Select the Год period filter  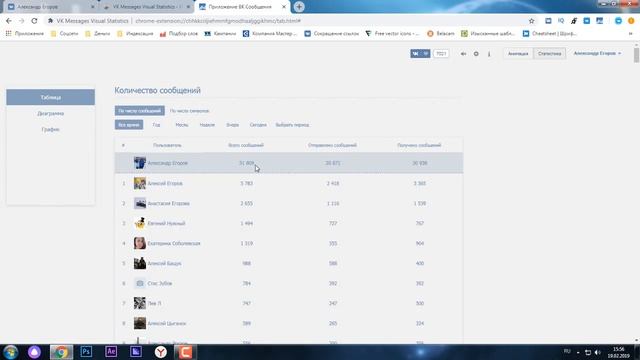coord(156,125)
